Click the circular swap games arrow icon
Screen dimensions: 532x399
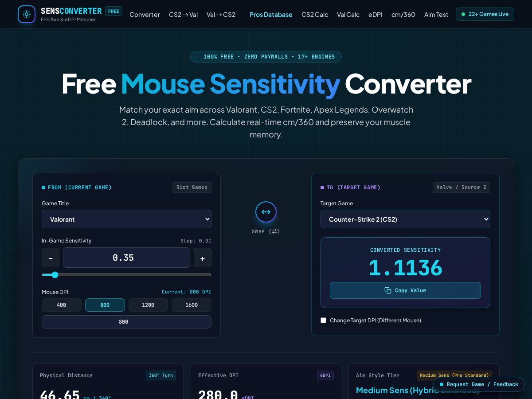point(266,212)
